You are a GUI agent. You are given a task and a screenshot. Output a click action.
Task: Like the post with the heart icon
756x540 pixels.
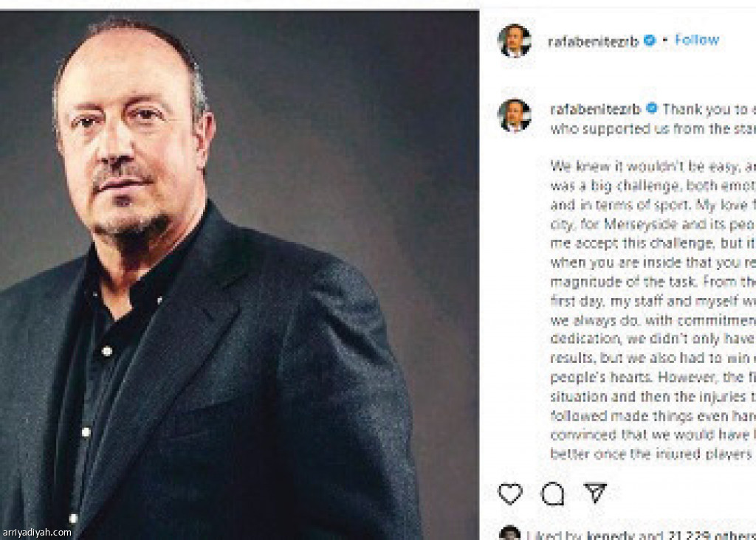pos(510,494)
